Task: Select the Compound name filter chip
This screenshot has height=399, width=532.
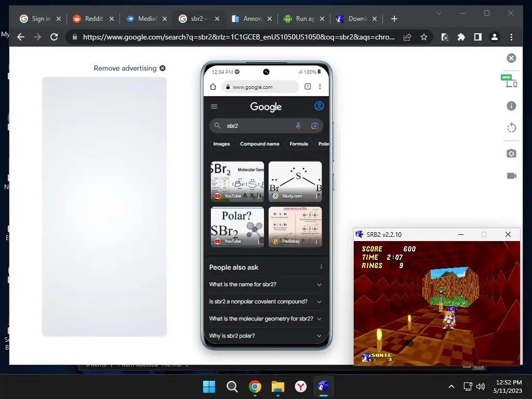Action: tap(260, 144)
